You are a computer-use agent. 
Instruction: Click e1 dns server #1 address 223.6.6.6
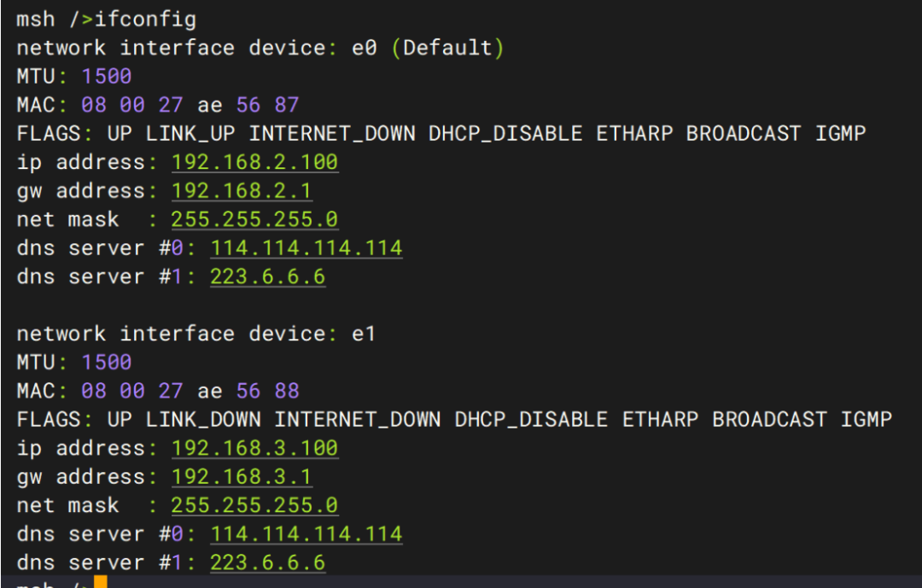(267, 562)
